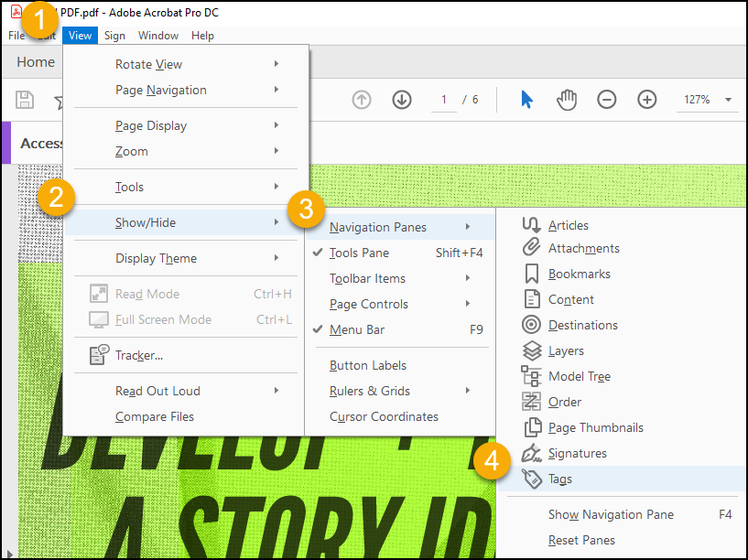Image resolution: width=748 pixels, height=560 pixels.
Task: Activate the Hand pan tool
Action: point(567,100)
